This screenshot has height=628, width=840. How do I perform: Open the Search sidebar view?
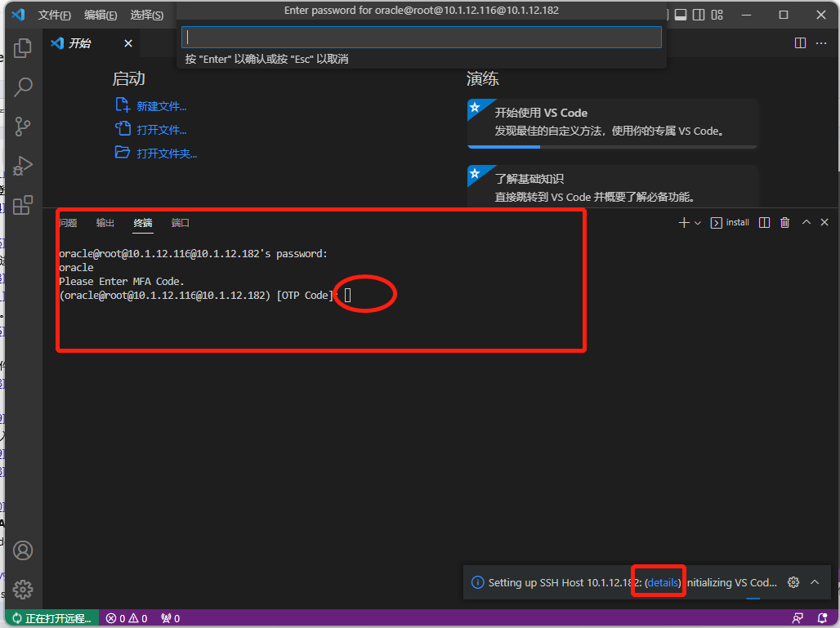22,87
